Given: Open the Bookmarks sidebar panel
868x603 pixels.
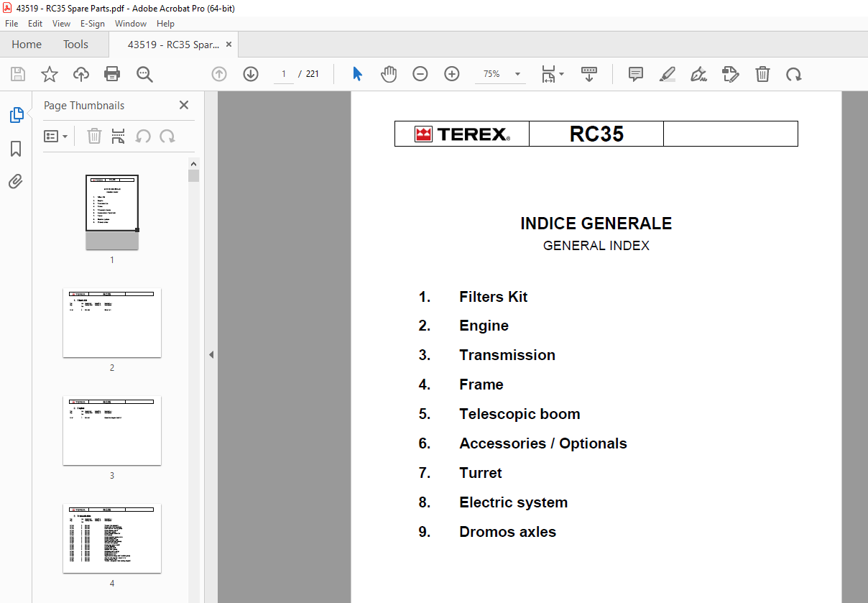Looking at the screenshot, I should click(16, 149).
